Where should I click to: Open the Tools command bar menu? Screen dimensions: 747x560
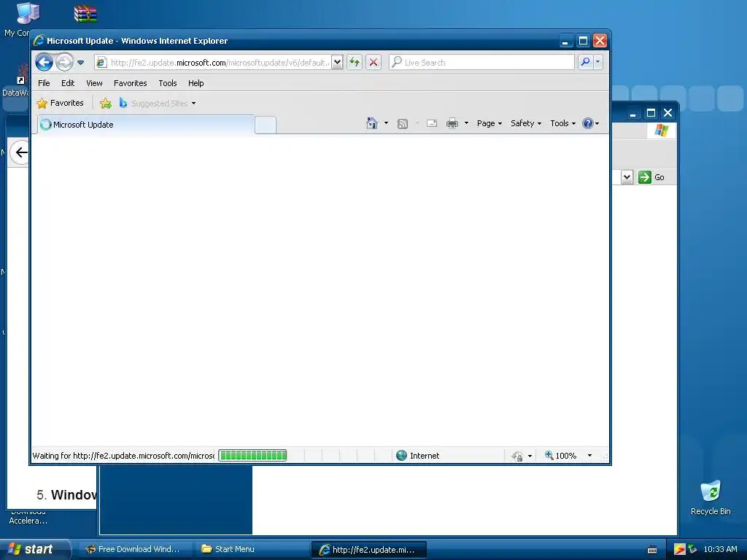[562, 123]
